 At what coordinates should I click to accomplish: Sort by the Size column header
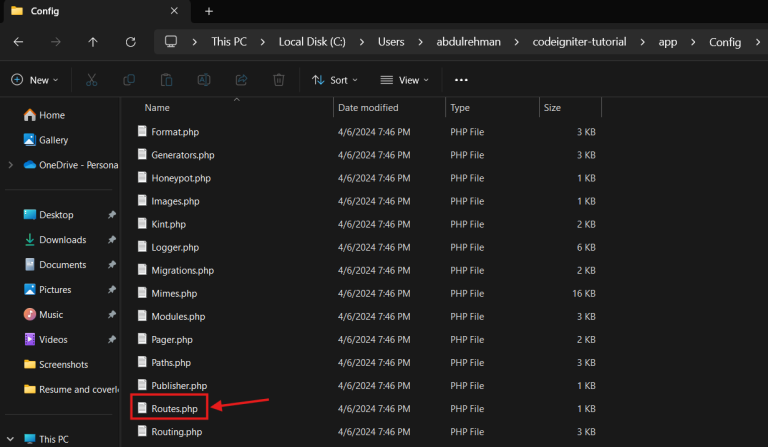[552, 108]
